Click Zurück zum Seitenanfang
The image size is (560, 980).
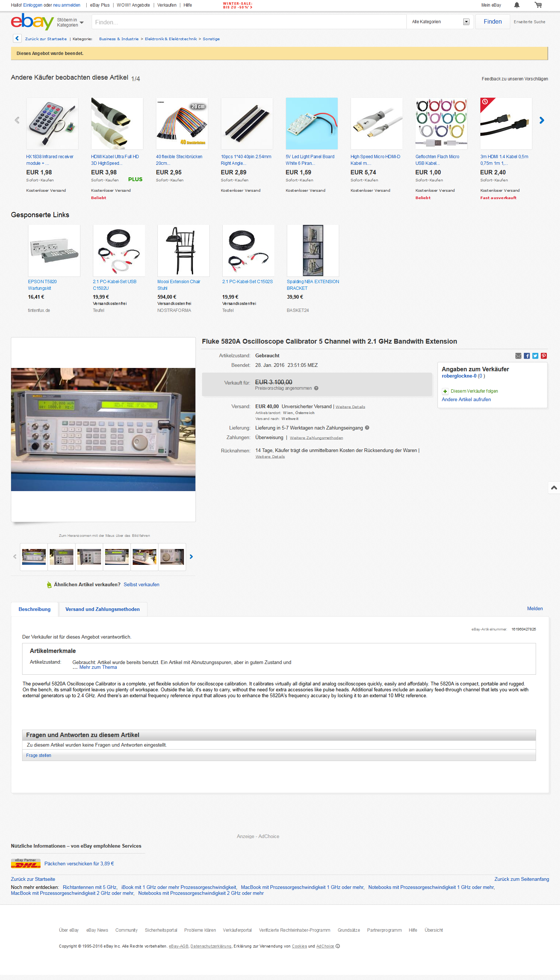(x=522, y=879)
